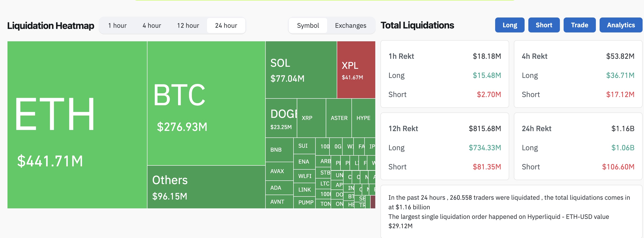This screenshot has width=644, height=238.
Task: Click the 1h Long value $15.48M
Action: 487,75
